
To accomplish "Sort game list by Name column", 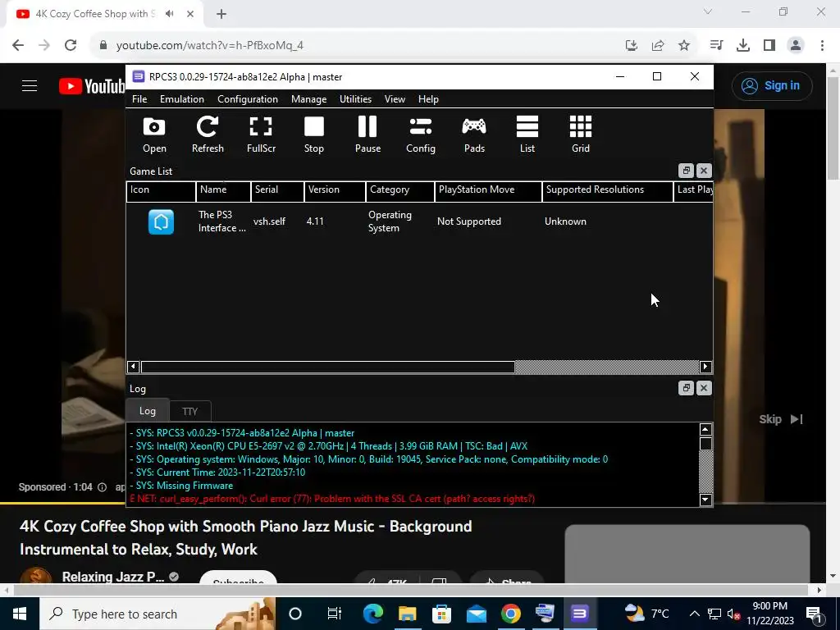I will coord(223,190).
